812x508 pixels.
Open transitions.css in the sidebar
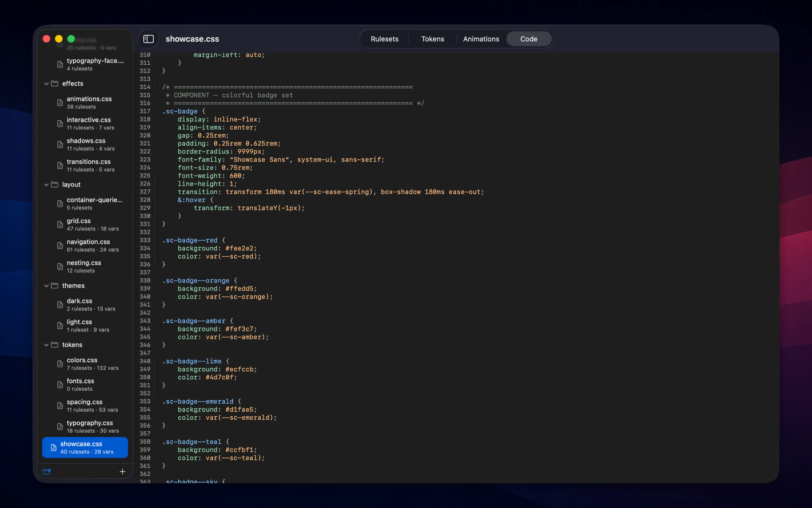85,165
